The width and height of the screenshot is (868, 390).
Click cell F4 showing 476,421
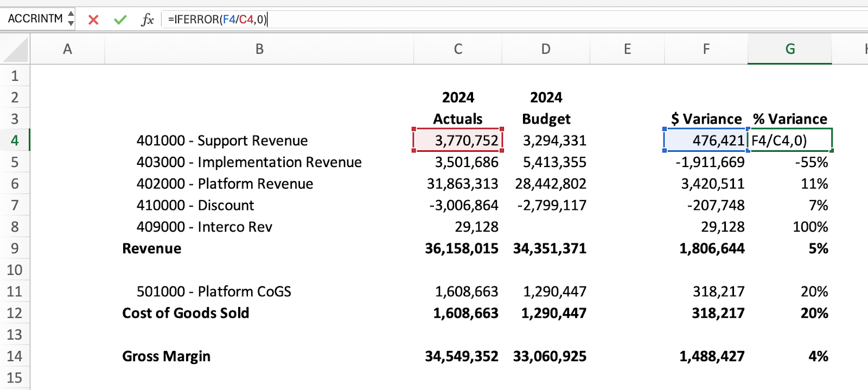(x=706, y=140)
